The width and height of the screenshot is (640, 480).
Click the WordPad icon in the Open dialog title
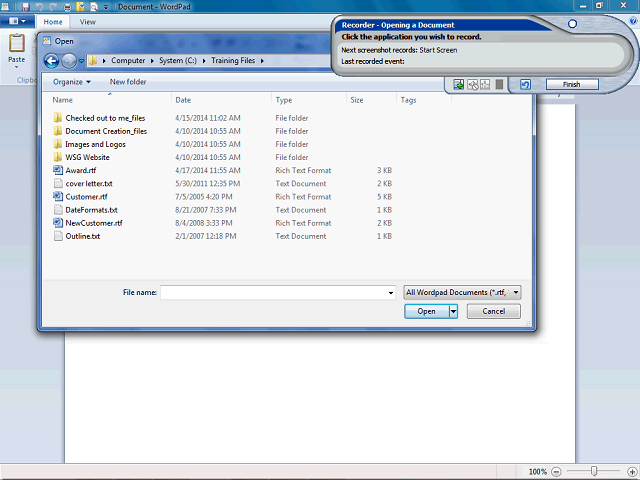[47, 41]
